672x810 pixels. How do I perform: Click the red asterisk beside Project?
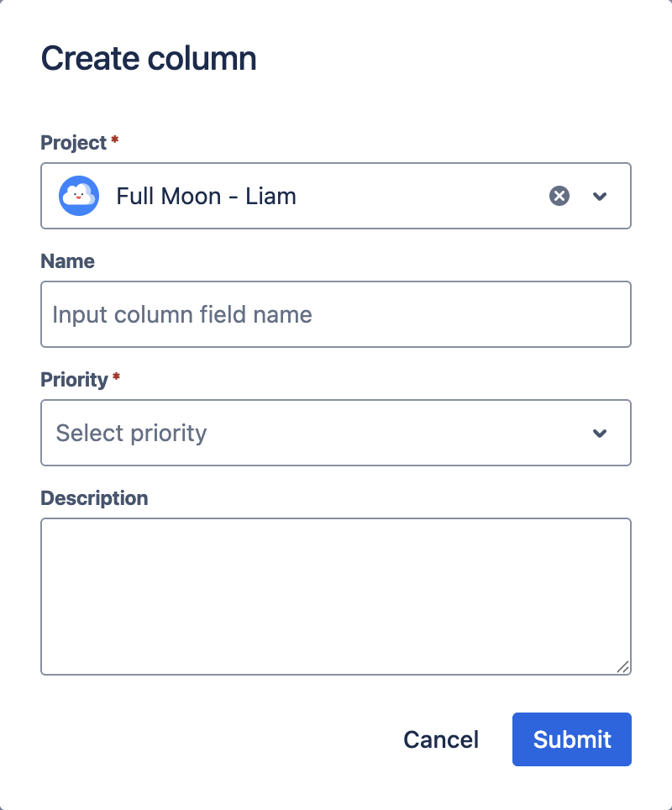pos(115,141)
